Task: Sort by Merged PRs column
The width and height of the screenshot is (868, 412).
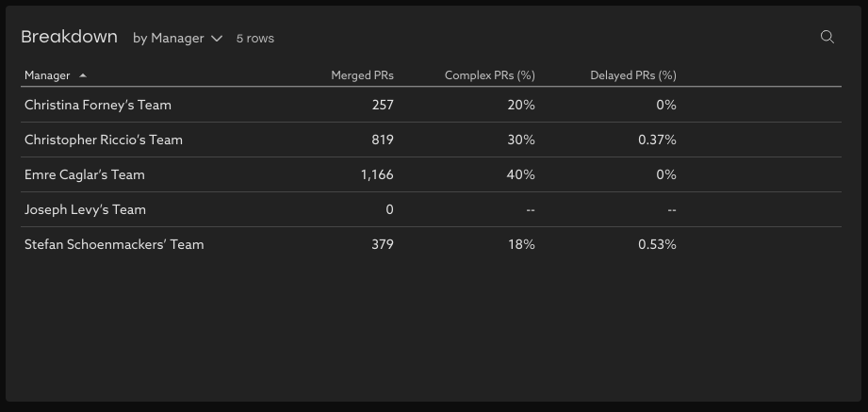Action: 362,75
